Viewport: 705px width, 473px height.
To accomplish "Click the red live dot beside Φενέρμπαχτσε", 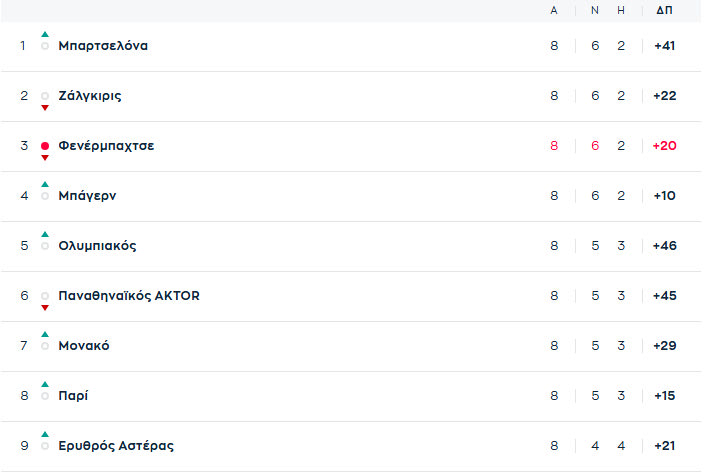I will (x=45, y=146).
